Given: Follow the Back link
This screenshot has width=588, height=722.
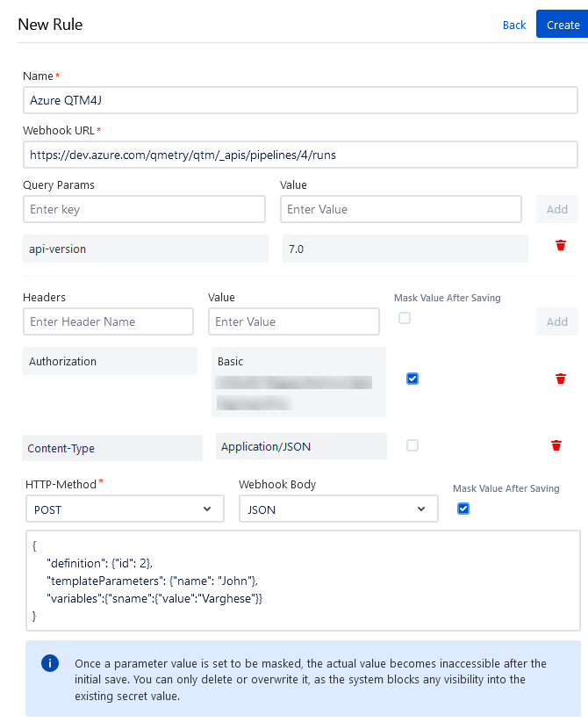Looking at the screenshot, I should click(x=514, y=25).
